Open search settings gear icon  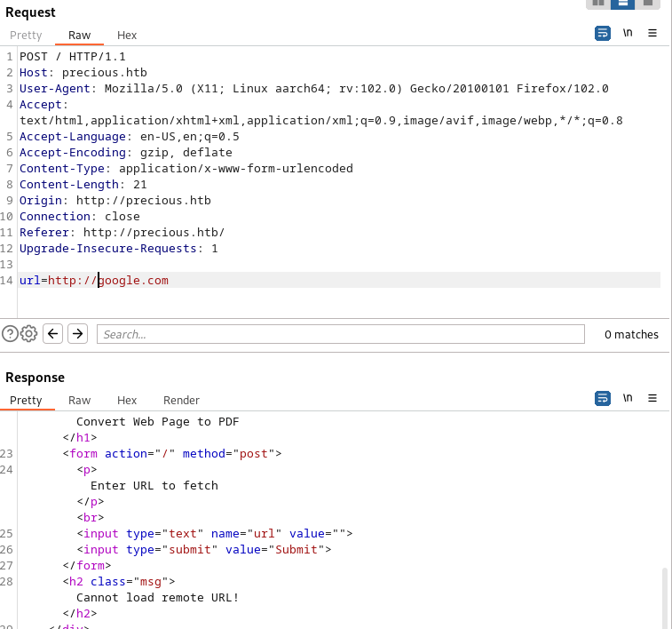[x=28, y=333]
